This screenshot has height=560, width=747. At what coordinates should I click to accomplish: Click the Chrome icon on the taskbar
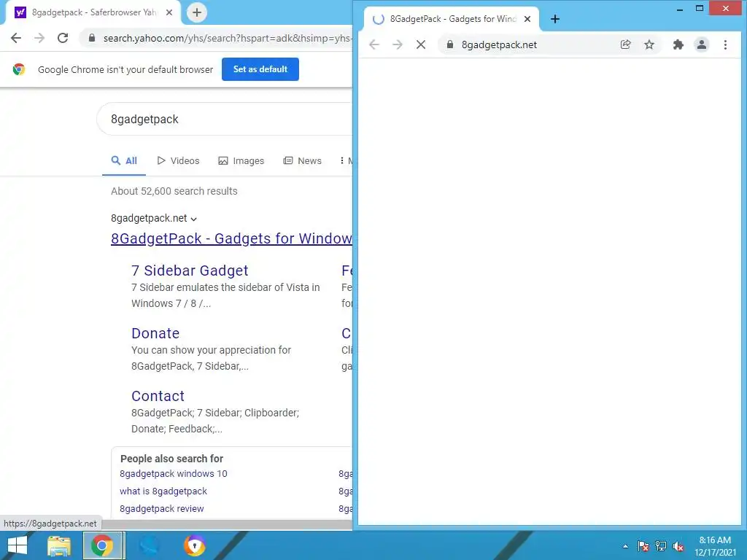pos(102,545)
